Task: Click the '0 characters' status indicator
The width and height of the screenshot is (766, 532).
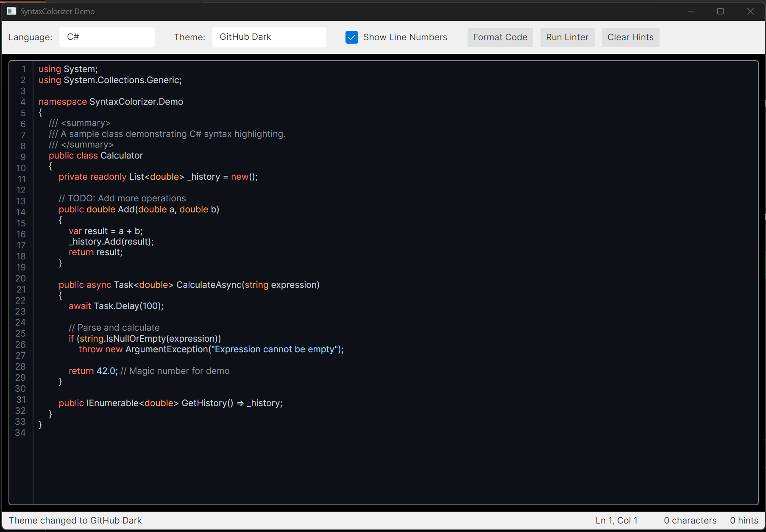Action: (x=690, y=521)
